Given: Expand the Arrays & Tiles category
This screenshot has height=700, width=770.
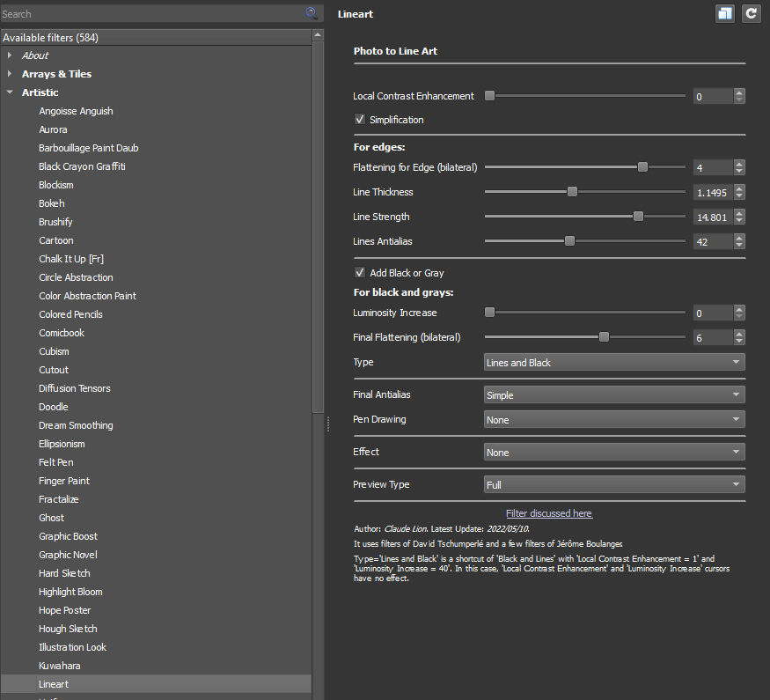Looking at the screenshot, I should pos(10,74).
